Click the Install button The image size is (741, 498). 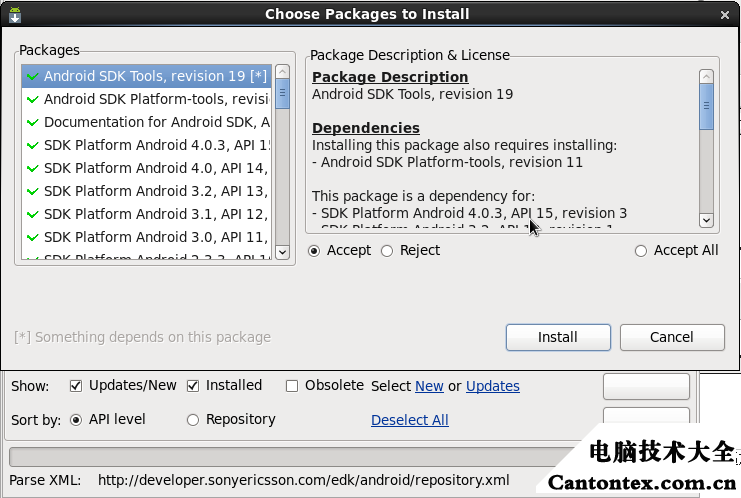558,337
